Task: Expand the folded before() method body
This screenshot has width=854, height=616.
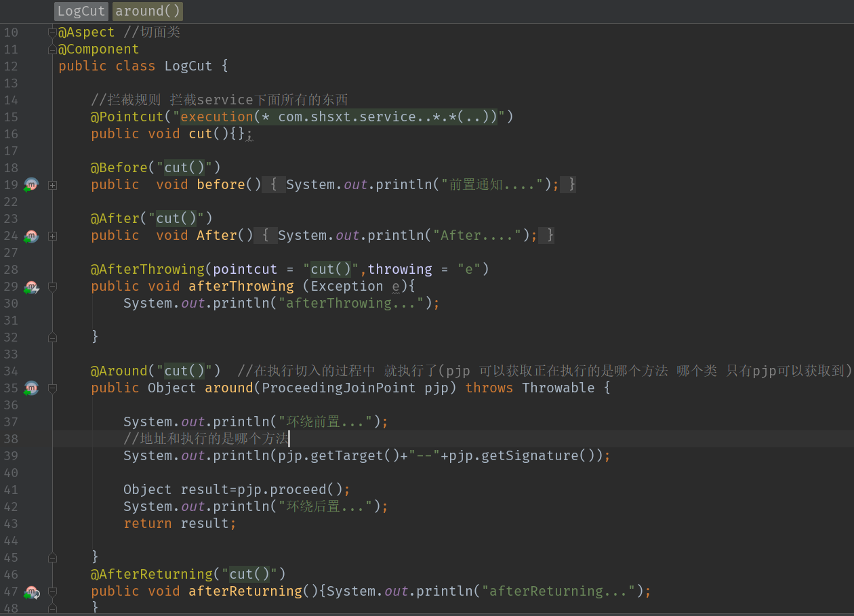Action: 52,184
